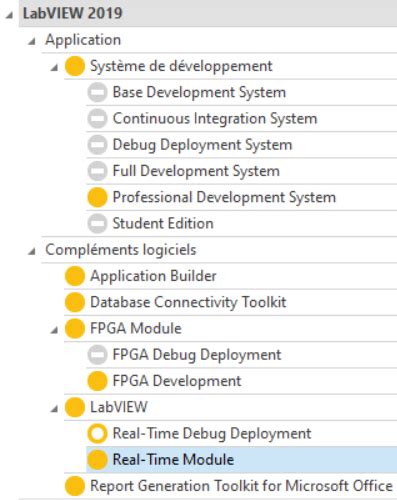
Task: Select the Application category label
Action: coord(83,40)
